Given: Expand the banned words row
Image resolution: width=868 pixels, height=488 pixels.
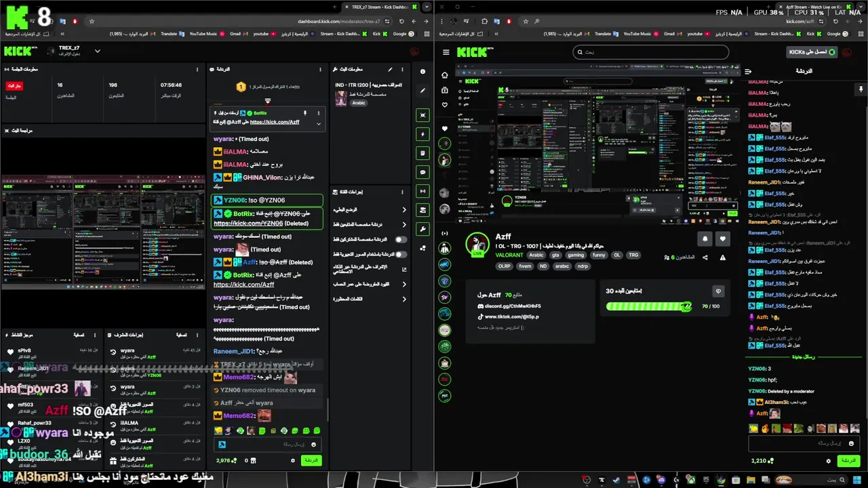Looking at the screenshot, I should pos(369,299).
